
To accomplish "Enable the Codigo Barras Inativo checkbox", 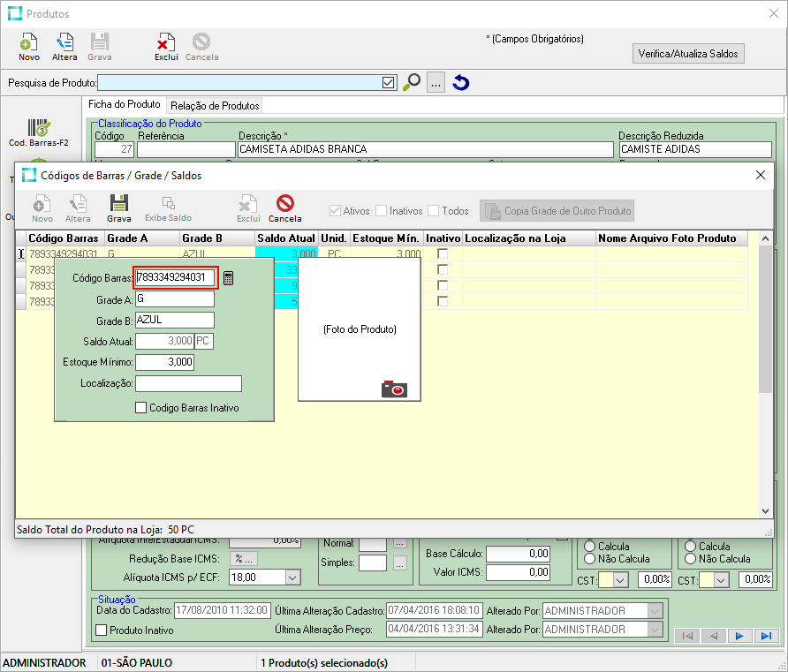I will point(140,408).
